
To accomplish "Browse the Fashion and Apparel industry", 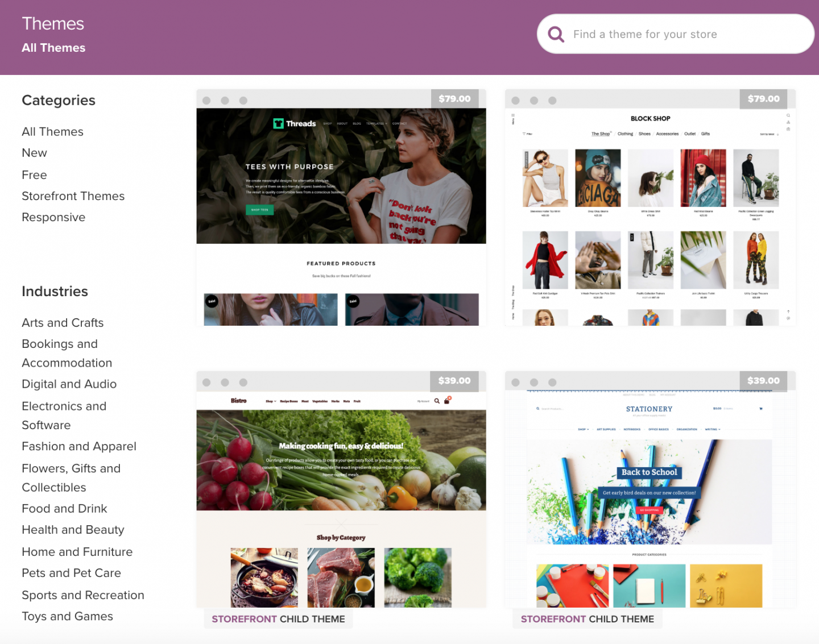I will [79, 446].
